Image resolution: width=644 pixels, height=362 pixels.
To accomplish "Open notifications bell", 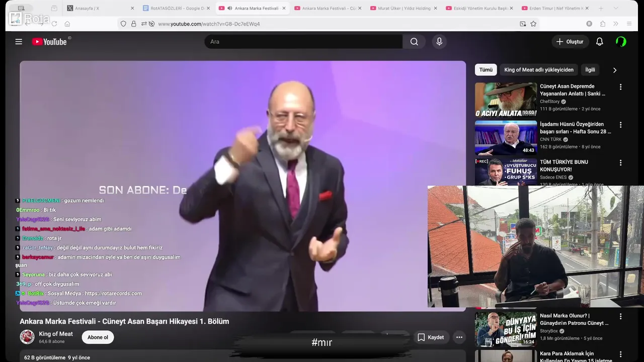I will [x=599, y=42].
